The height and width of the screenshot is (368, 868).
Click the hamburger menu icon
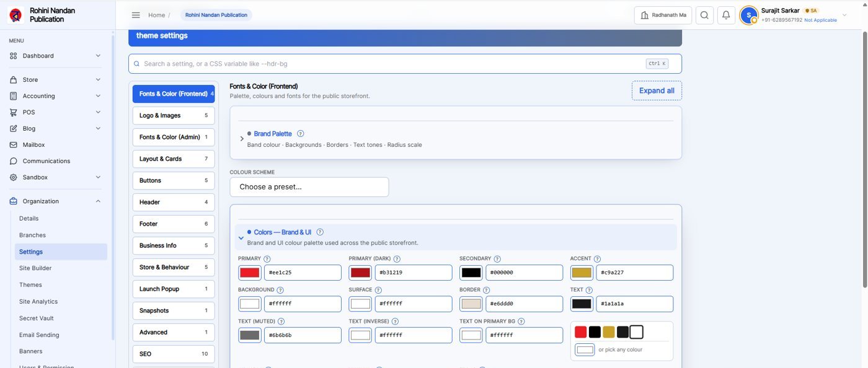pyautogui.click(x=136, y=15)
